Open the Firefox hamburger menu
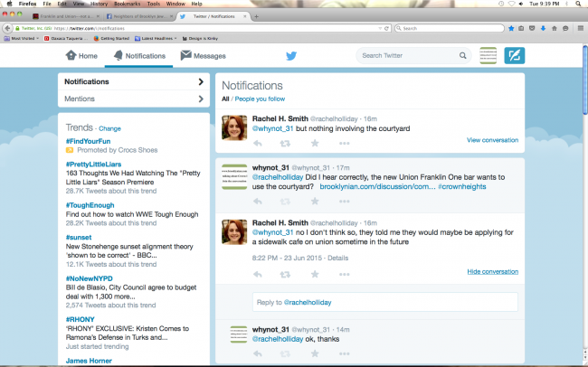 (x=581, y=28)
